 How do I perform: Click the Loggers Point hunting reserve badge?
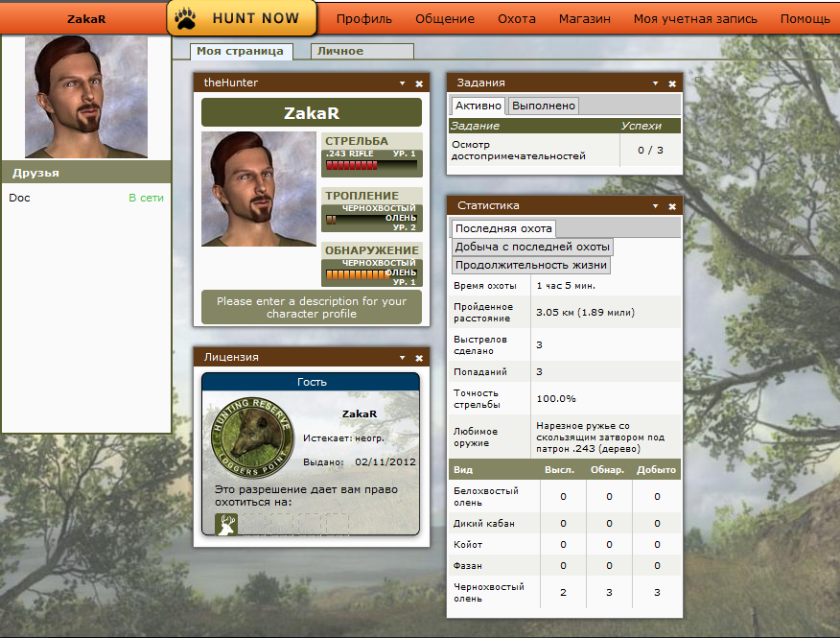click(253, 437)
